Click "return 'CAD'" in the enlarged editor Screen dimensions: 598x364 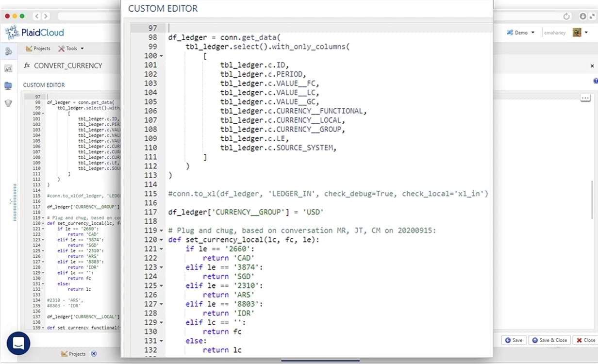[x=229, y=259]
